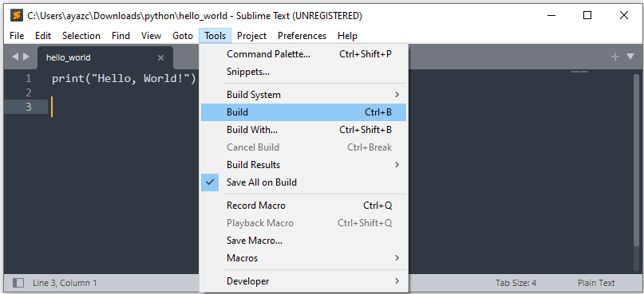Select Build from Tools menu

coord(303,112)
